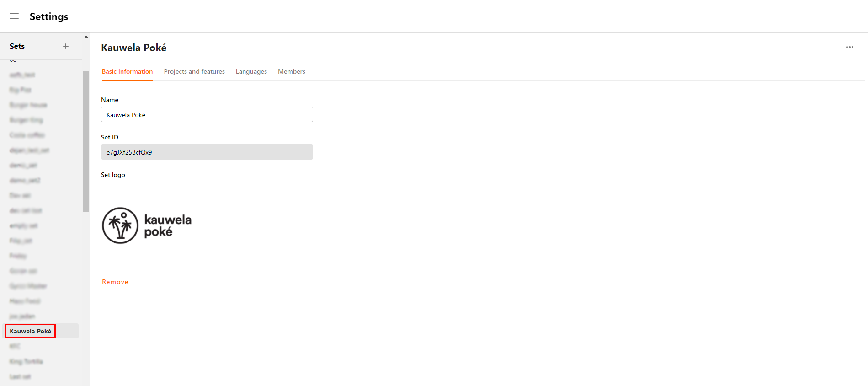Open the hamburger navigation menu
Image resolution: width=868 pixels, height=386 pixels.
(14, 16)
